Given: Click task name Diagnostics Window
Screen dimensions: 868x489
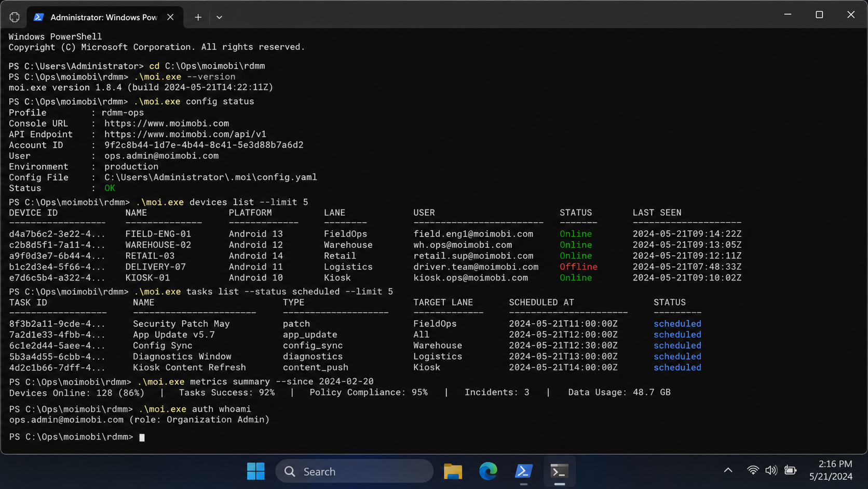Looking at the screenshot, I should click(182, 357).
